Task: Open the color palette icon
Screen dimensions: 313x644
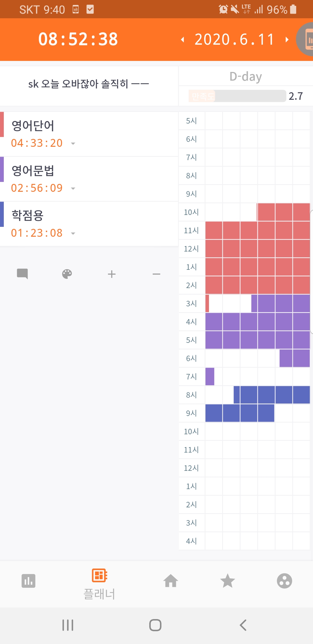Action: tap(67, 274)
